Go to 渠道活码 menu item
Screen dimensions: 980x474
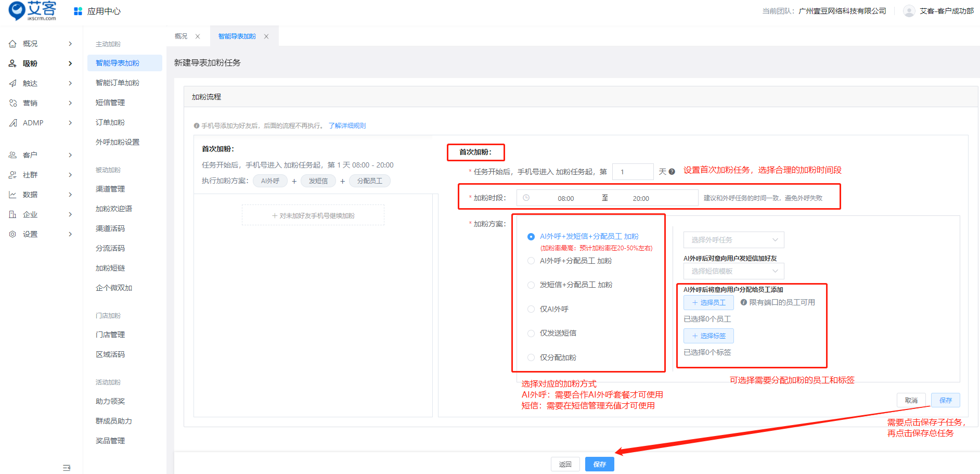pyautogui.click(x=110, y=228)
